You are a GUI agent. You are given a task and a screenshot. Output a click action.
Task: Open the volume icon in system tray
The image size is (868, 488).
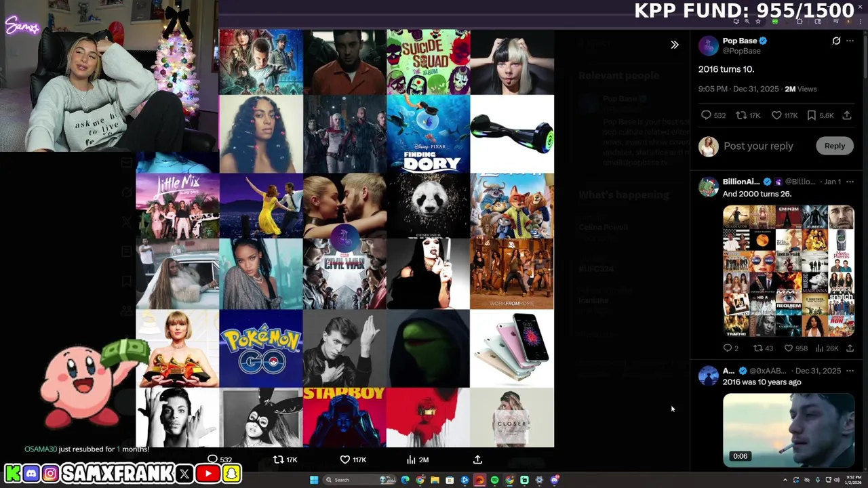[837, 480]
